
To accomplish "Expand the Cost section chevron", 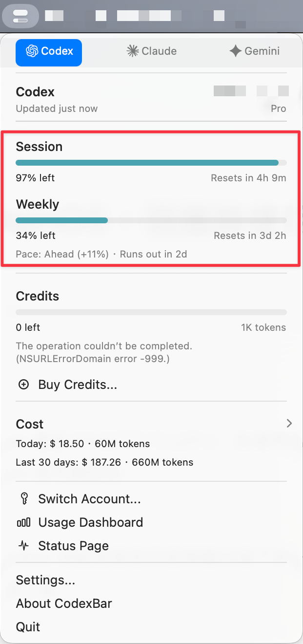I will tap(289, 423).
